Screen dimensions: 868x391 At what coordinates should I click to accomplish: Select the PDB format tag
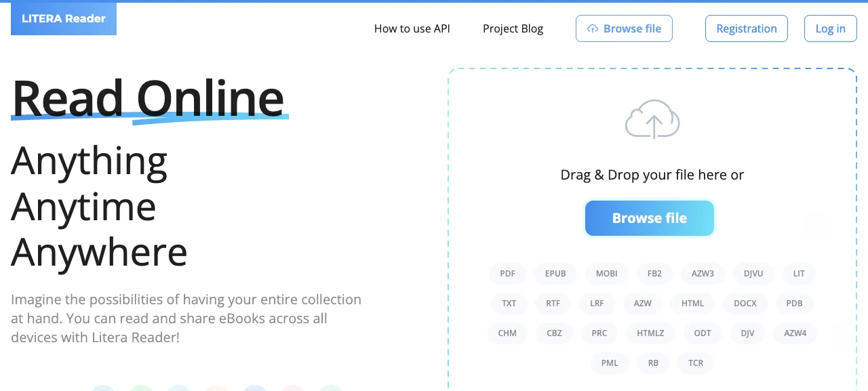coord(794,304)
